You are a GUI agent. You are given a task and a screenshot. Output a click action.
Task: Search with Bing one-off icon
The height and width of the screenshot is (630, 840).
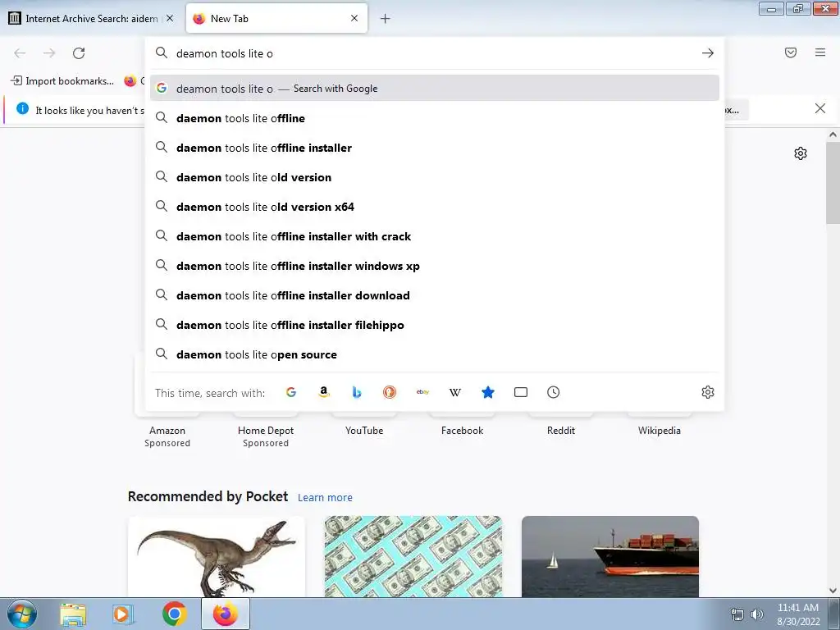point(357,392)
